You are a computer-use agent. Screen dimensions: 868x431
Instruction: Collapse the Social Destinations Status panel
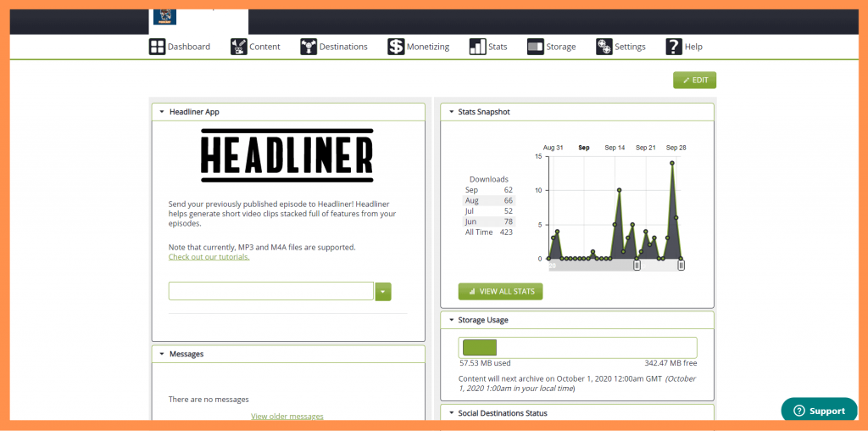click(451, 413)
